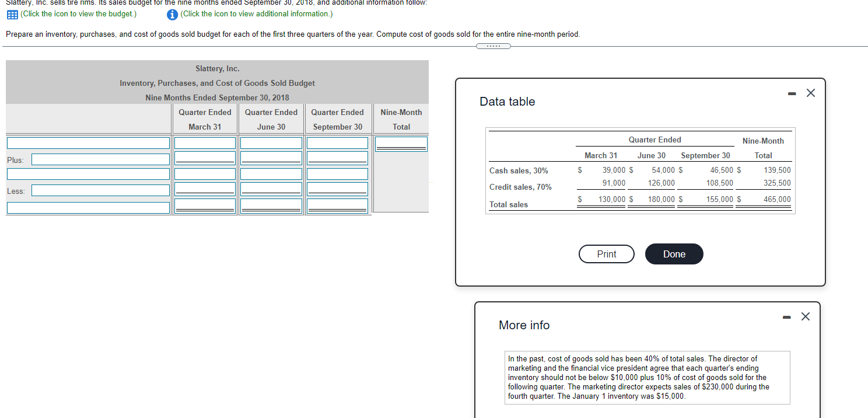Click the 'Cash sales, 30%' row label
Image resolution: width=868 pixels, height=418 pixels.
click(x=519, y=170)
